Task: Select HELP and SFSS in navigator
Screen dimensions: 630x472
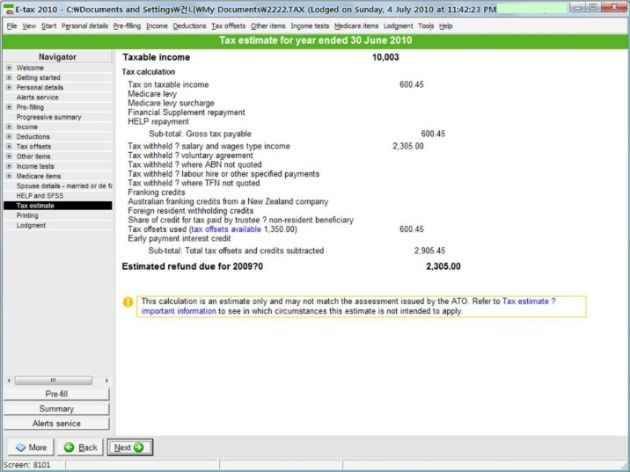Action: coord(40,196)
